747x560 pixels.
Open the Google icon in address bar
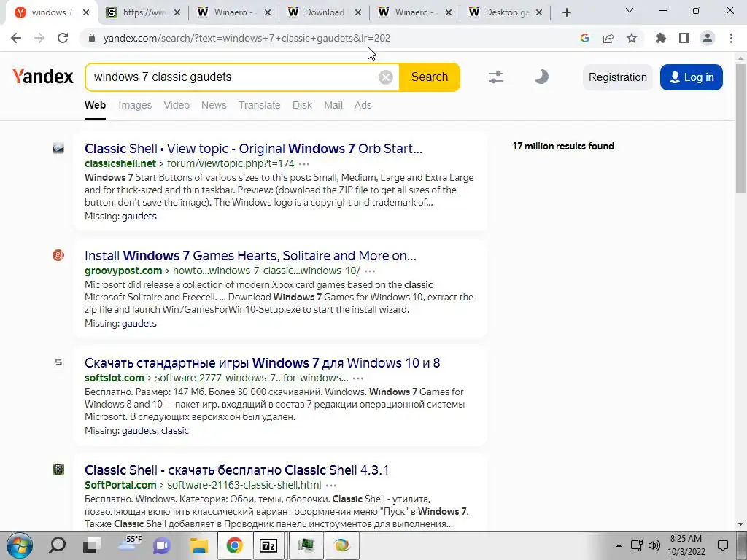pyautogui.click(x=585, y=38)
